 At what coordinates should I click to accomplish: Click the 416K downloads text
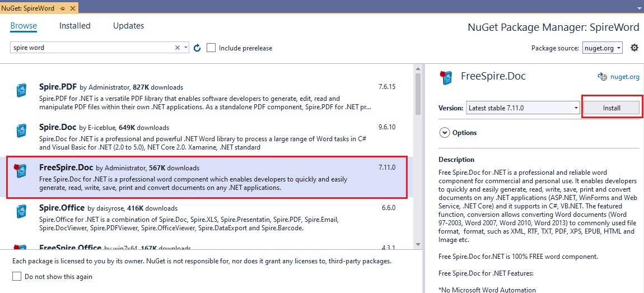coord(152,208)
